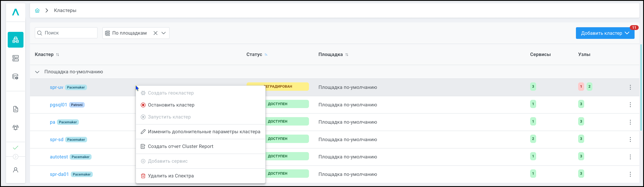Sort table by Кластер column
Screen dimensions: 644x187
pyautogui.click(x=58, y=54)
